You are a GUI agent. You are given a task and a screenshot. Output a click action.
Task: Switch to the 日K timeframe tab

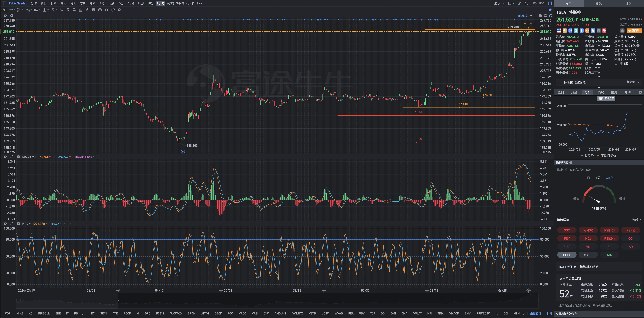[53, 3]
